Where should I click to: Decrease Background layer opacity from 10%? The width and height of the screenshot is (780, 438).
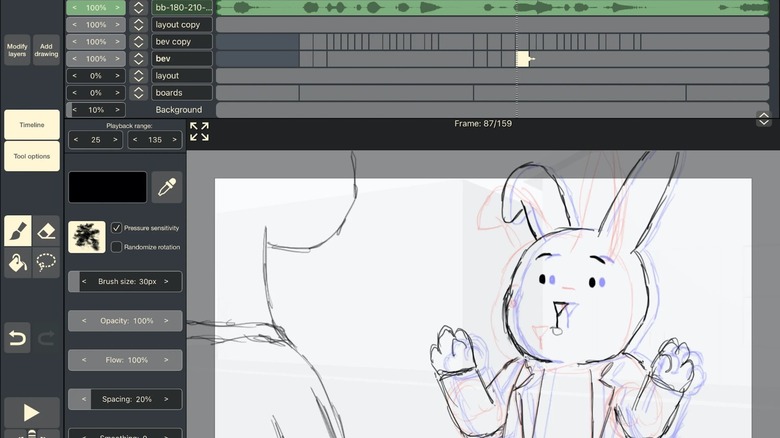point(75,110)
